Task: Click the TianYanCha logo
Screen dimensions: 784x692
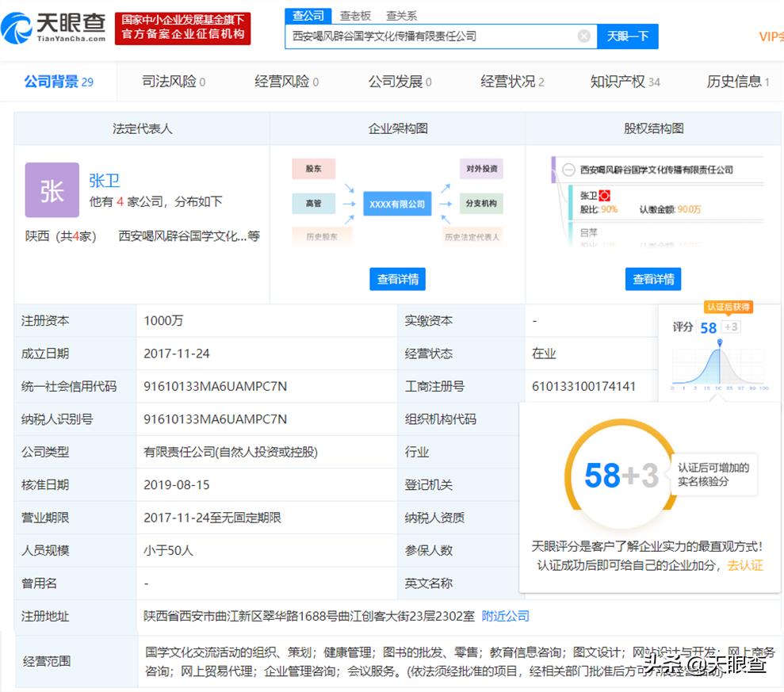Action: pyautogui.click(x=54, y=28)
